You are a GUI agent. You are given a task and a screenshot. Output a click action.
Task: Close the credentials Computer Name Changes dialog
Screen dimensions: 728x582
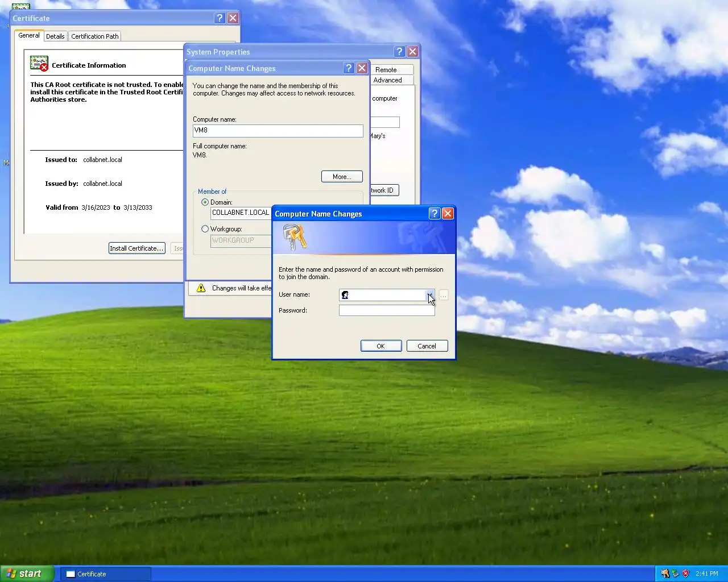448,213
